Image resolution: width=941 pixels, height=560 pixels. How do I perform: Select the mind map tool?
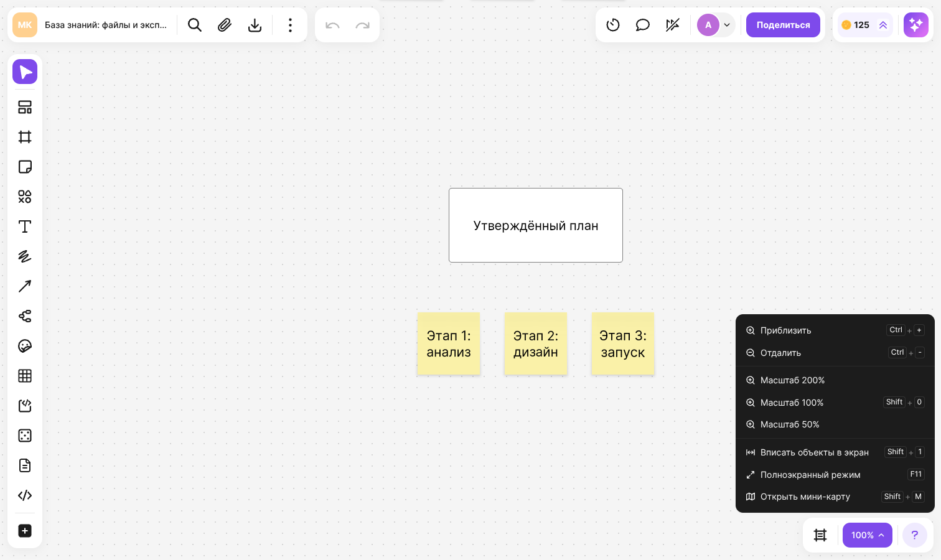pyautogui.click(x=25, y=316)
